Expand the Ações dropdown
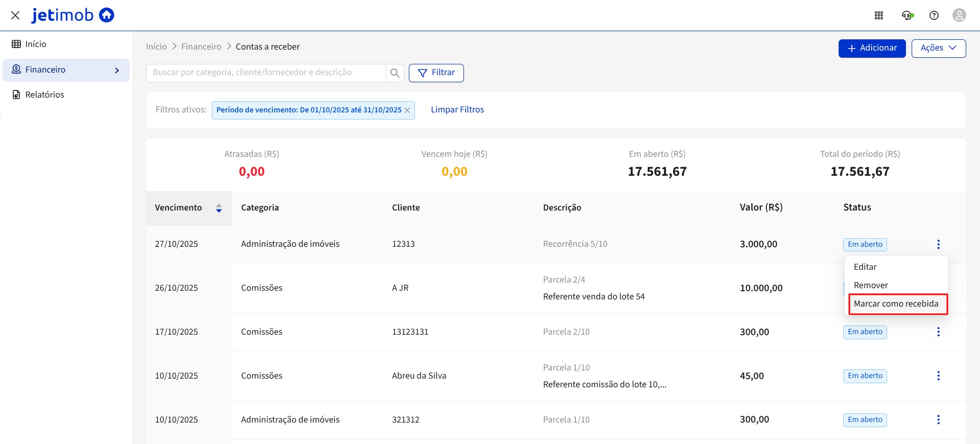980x444 pixels. [x=938, y=48]
